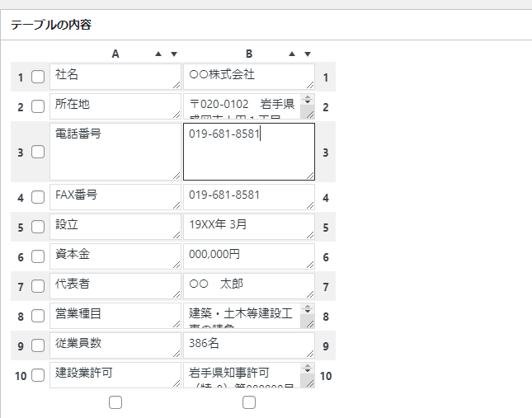Screen dimensions: 532x418
Task: Edit the ○○株式会社 company name field
Action: click(247, 76)
